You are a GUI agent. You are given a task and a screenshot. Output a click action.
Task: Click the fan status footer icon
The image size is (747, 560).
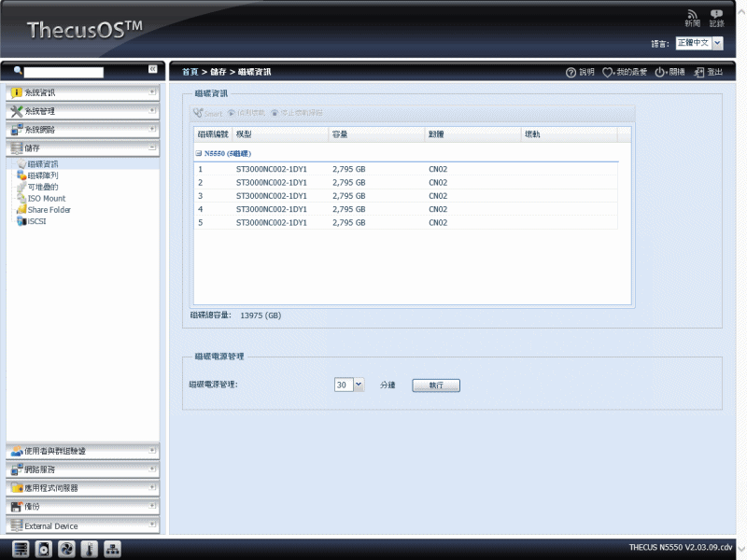tap(66, 549)
